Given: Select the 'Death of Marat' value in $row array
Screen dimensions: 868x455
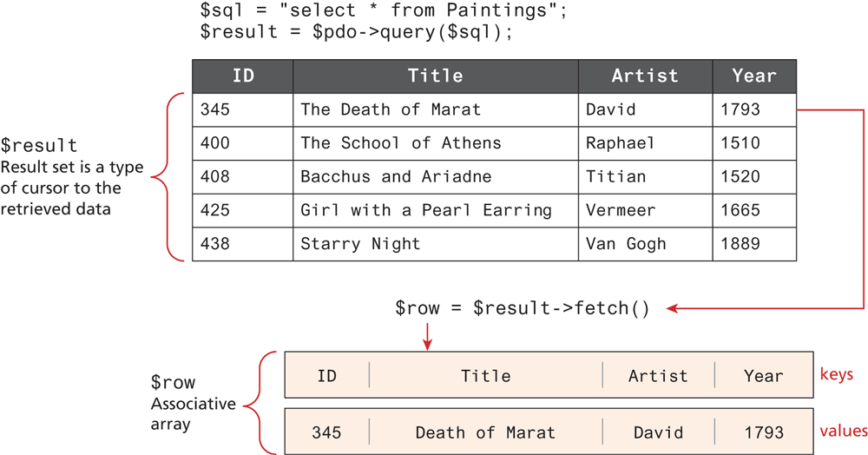Looking at the screenshot, I should pyautogui.click(x=485, y=432).
